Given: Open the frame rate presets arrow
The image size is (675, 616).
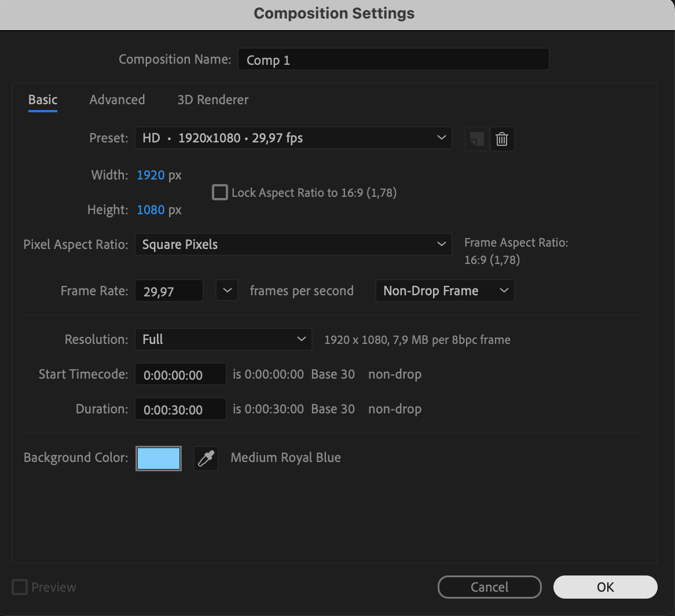Looking at the screenshot, I should [x=227, y=291].
